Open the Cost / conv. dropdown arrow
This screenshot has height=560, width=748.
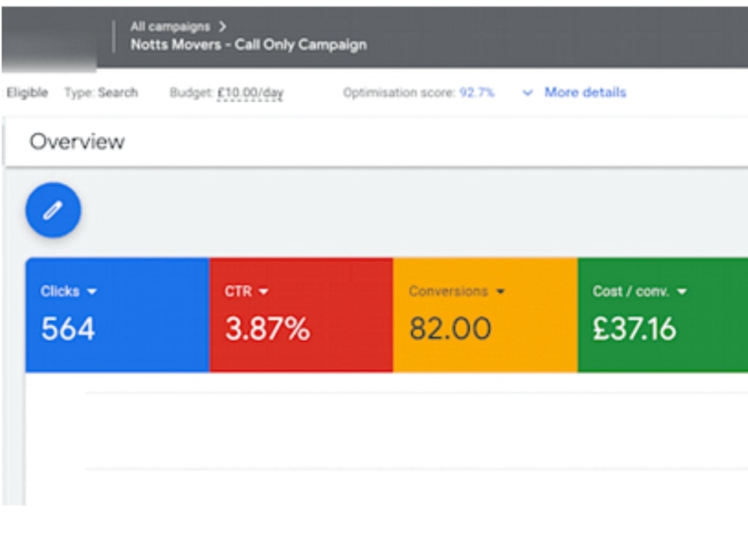click(681, 292)
